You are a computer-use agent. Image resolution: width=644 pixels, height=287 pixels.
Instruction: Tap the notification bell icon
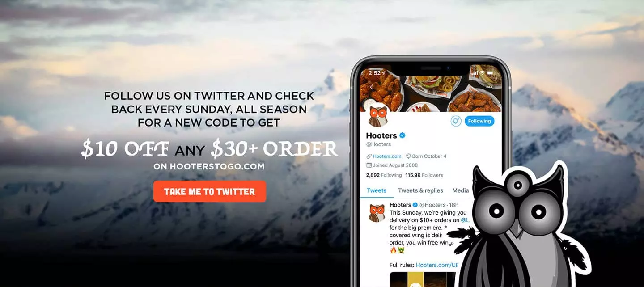[456, 121]
